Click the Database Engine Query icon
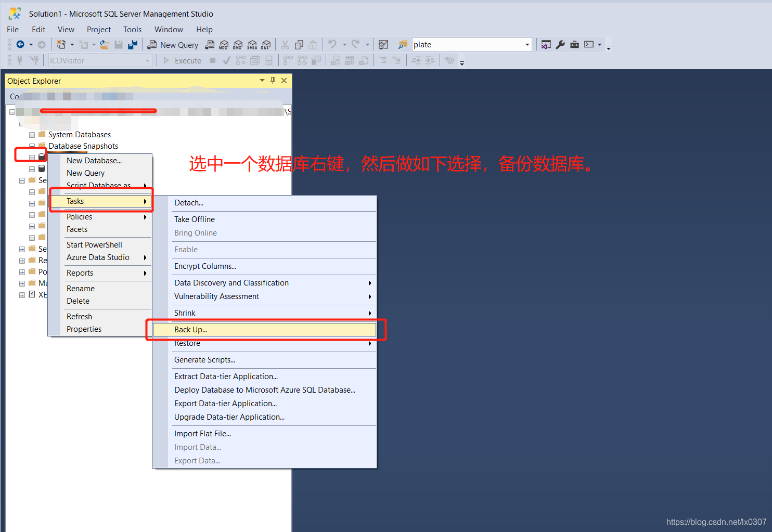 [x=210, y=45]
